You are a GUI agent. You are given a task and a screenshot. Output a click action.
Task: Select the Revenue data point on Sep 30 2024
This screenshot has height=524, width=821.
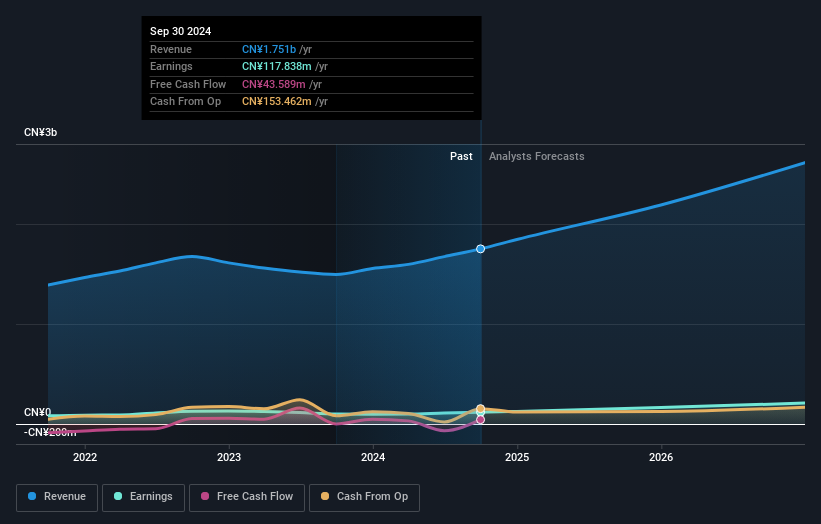(x=480, y=249)
